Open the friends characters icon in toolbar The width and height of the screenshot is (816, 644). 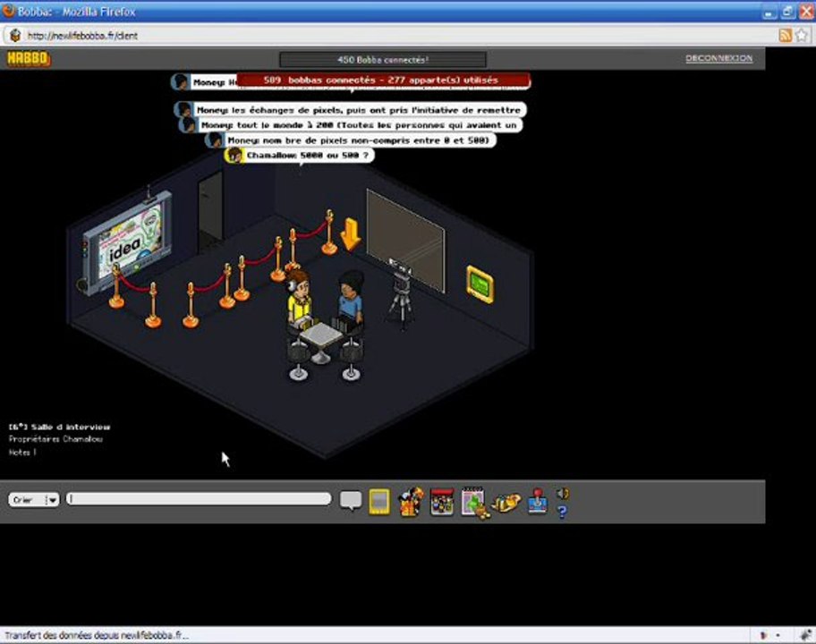click(x=411, y=502)
